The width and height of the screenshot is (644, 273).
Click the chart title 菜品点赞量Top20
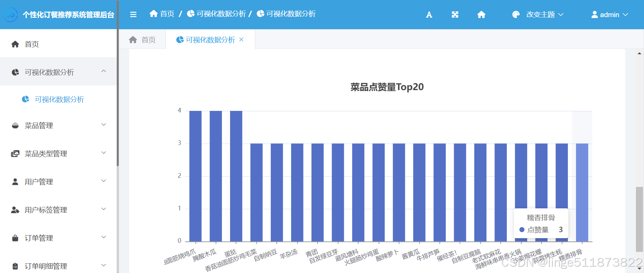click(387, 87)
